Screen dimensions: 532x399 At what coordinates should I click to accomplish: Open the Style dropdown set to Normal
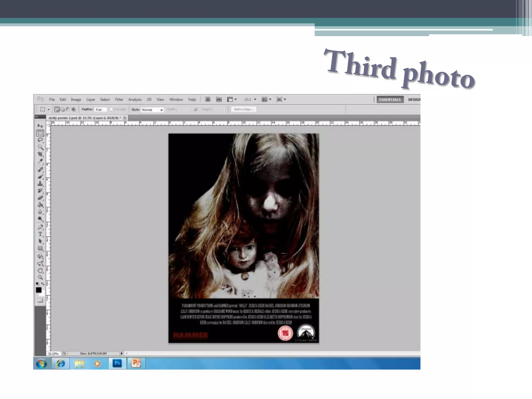click(x=153, y=110)
